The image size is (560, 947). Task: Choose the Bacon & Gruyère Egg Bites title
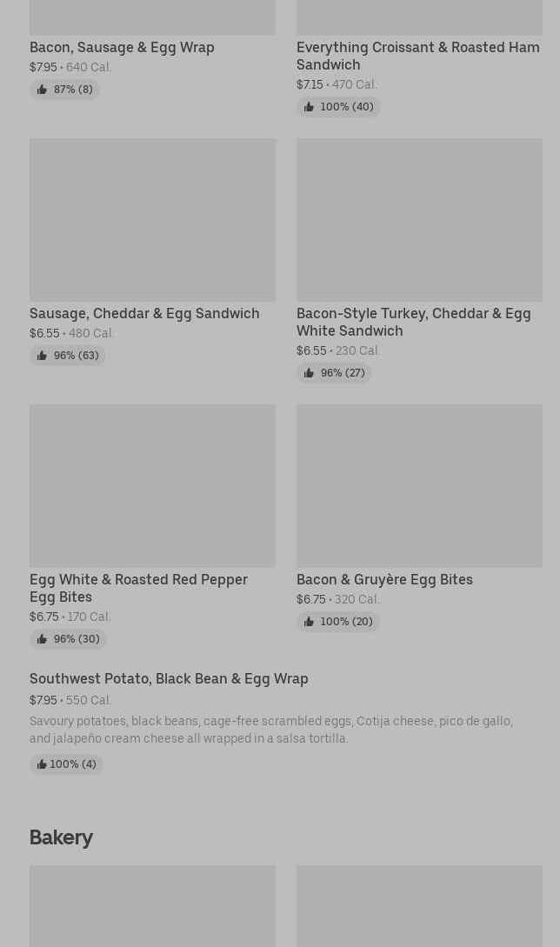point(384,579)
